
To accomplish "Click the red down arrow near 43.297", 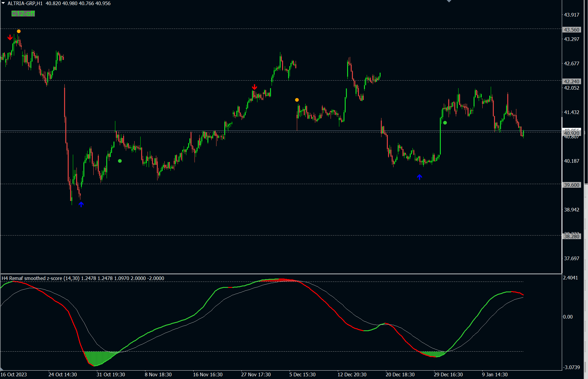I will click(x=10, y=37).
